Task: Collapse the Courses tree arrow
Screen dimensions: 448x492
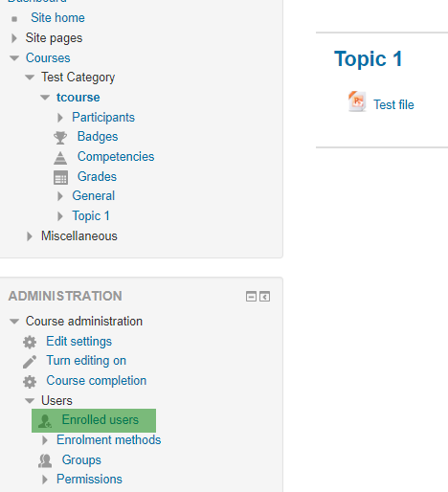Action: pyautogui.click(x=14, y=58)
